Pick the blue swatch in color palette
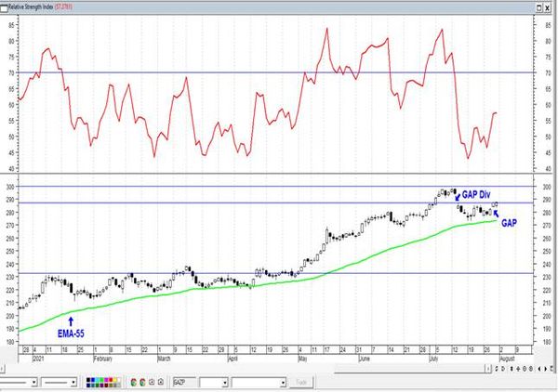Viewport: 558px width, 392px height. point(93,380)
